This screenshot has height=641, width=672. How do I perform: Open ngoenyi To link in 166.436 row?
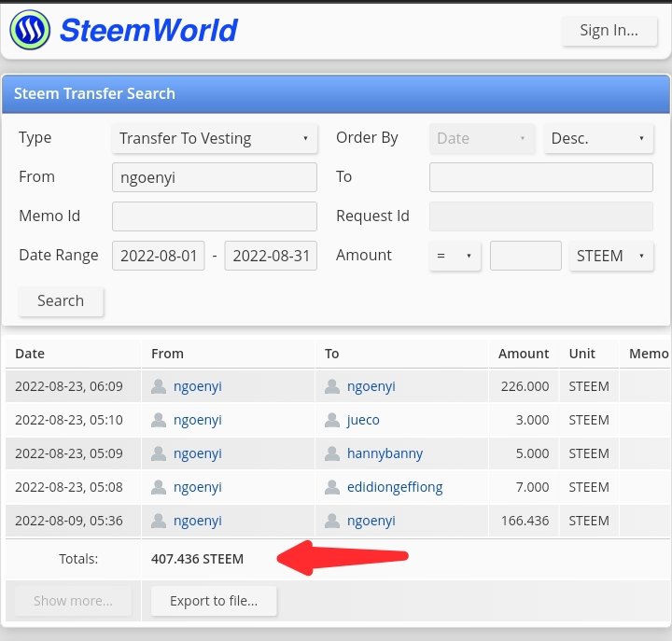click(371, 520)
